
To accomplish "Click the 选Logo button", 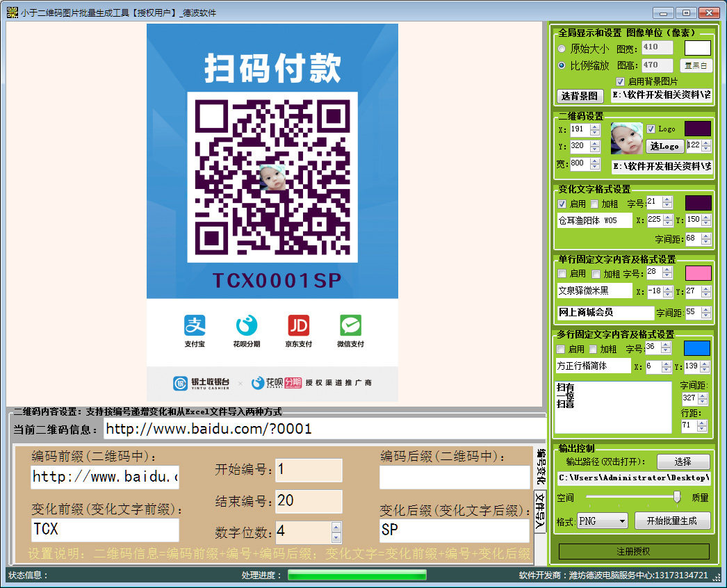I will [665, 146].
